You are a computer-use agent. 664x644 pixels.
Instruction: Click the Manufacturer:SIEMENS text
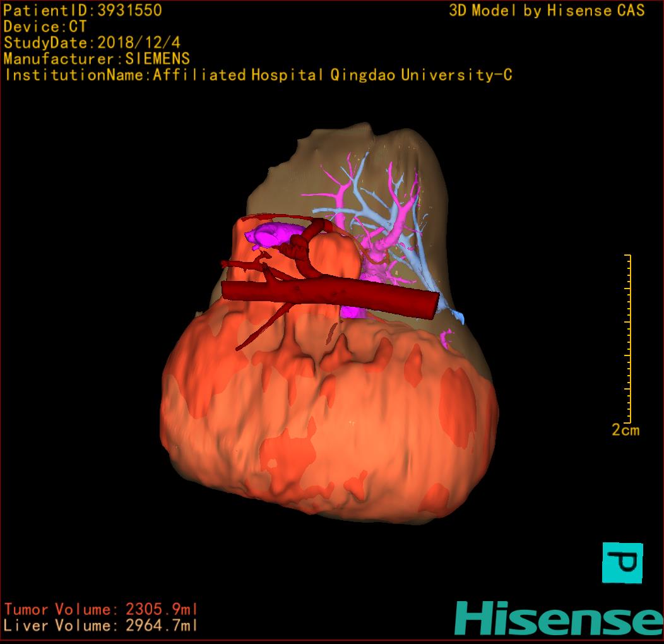coord(97,59)
